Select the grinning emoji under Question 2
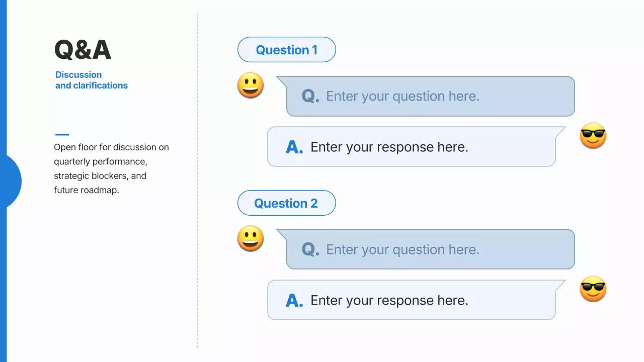644x362 pixels. pyautogui.click(x=251, y=239)
